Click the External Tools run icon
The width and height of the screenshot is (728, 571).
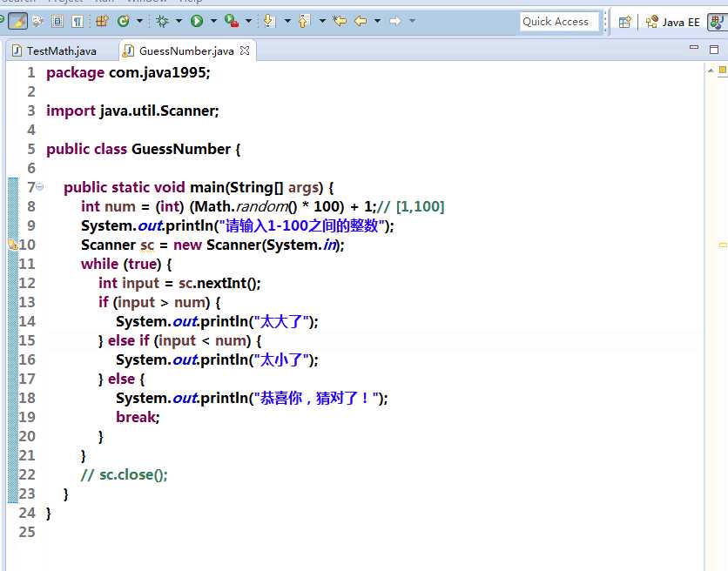pos(232,21)
